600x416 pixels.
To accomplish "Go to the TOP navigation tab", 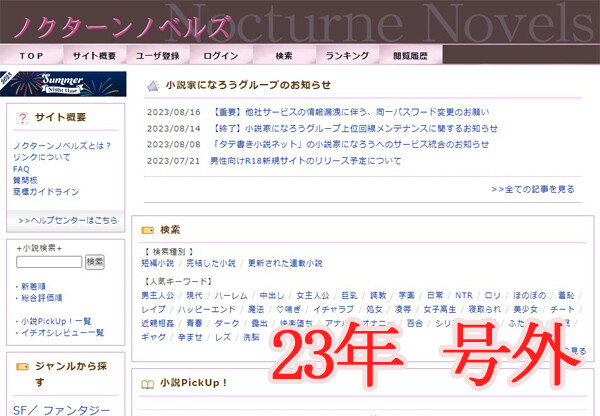I will point(31,55).
